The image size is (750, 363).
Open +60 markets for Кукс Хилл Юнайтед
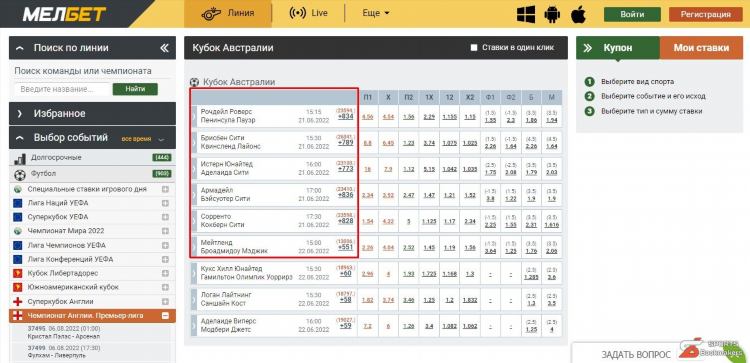[345, 274]
